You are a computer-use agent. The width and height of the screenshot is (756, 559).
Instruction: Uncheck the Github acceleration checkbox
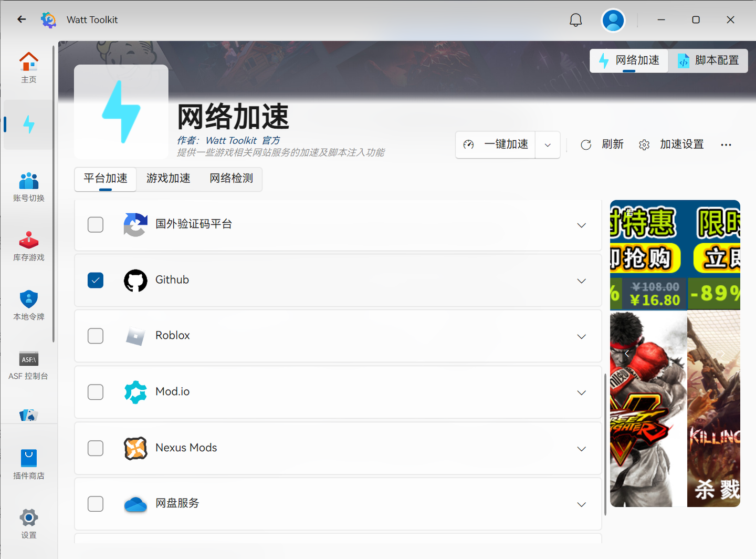pos(95,280)
